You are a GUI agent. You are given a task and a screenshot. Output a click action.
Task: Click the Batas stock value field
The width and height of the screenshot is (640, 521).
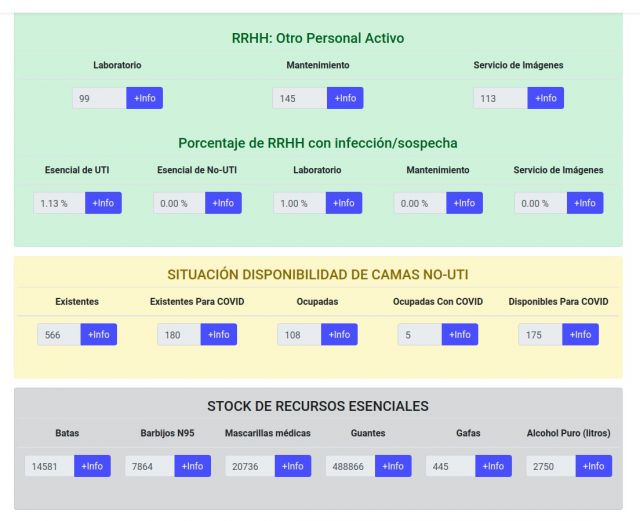coord(49,466)
